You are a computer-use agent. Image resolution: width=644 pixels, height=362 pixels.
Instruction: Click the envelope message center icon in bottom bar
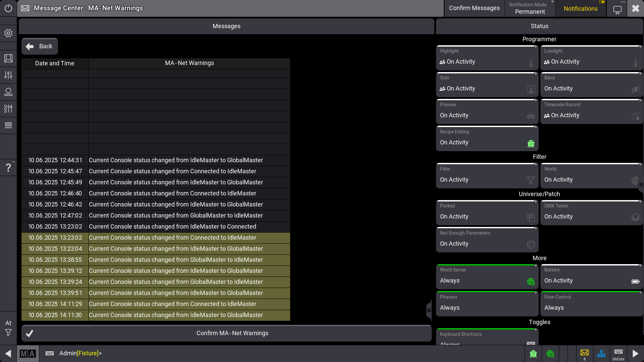pyautogui.click(x=584, y=353)
